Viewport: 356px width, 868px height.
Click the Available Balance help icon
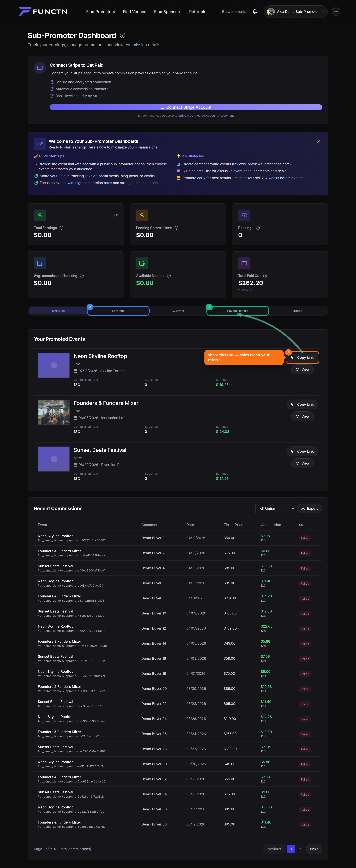coord(169,276)
